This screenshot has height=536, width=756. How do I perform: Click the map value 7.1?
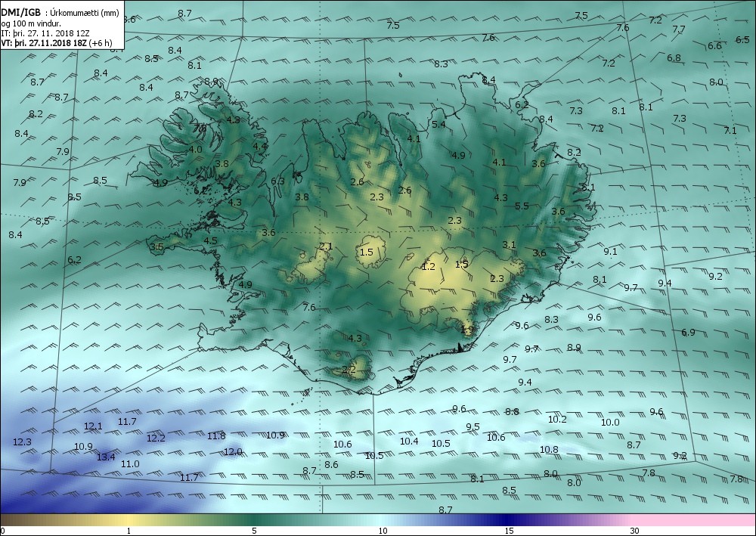pyautogui.click(x=730, y=131)
